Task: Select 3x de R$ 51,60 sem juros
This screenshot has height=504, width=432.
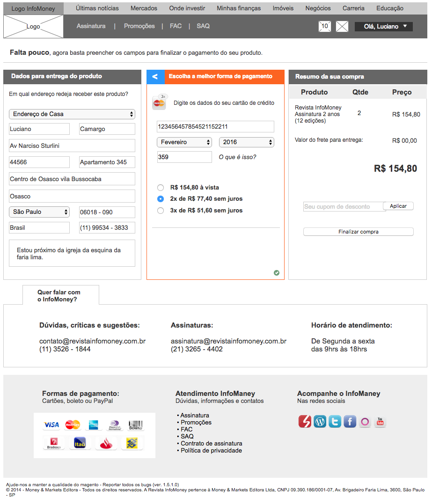Action: point(161,211)
